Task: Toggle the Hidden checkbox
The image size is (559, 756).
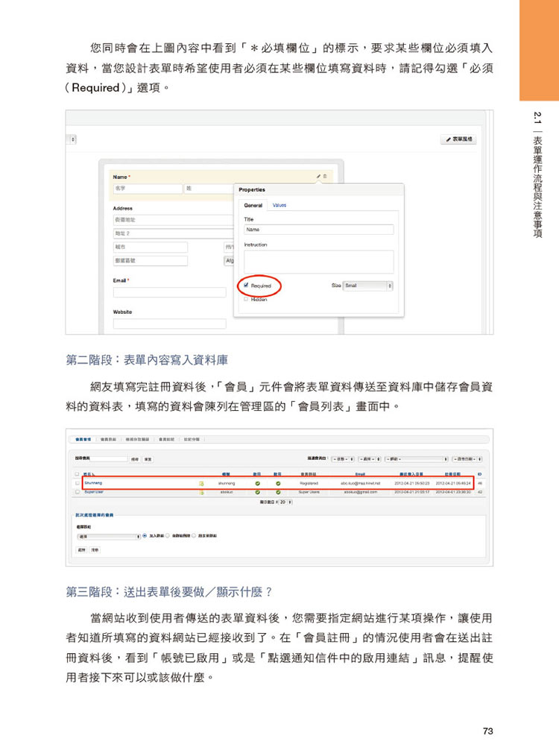Action: pyautogui.click(x=246, y=299)
